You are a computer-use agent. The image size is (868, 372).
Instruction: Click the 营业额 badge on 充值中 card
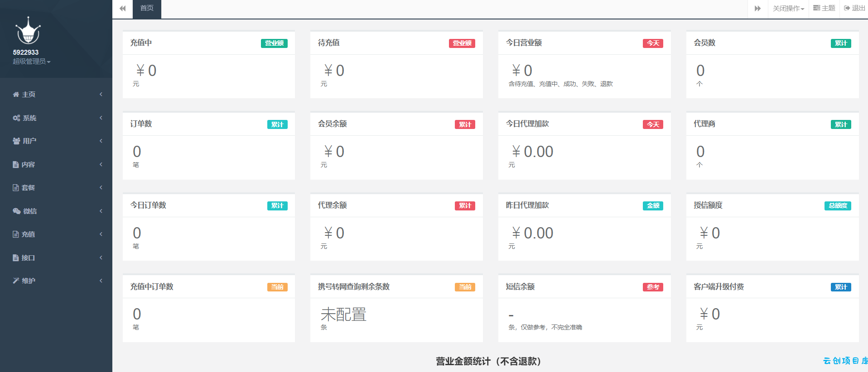(x=274, y=43)
